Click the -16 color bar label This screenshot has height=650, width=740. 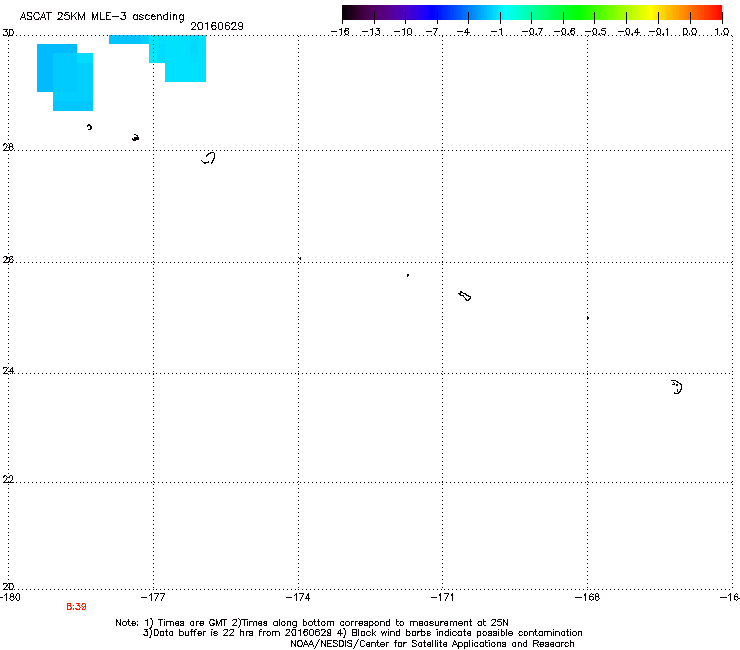340,32
